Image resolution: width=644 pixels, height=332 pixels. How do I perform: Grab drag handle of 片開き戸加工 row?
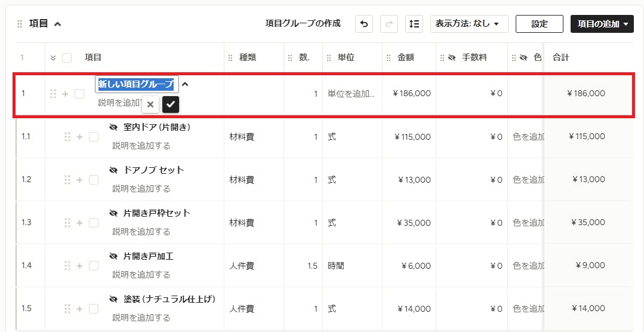pyautogui.click(x=68, y=266)
